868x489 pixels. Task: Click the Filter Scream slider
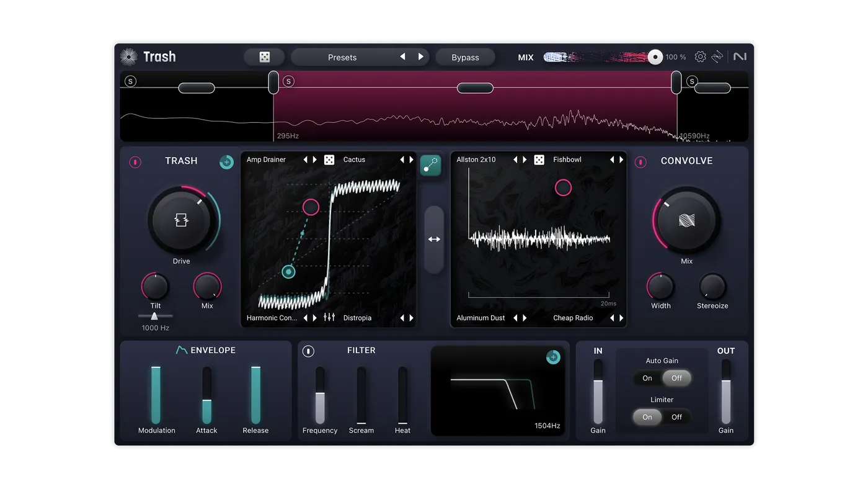point(361,395)
